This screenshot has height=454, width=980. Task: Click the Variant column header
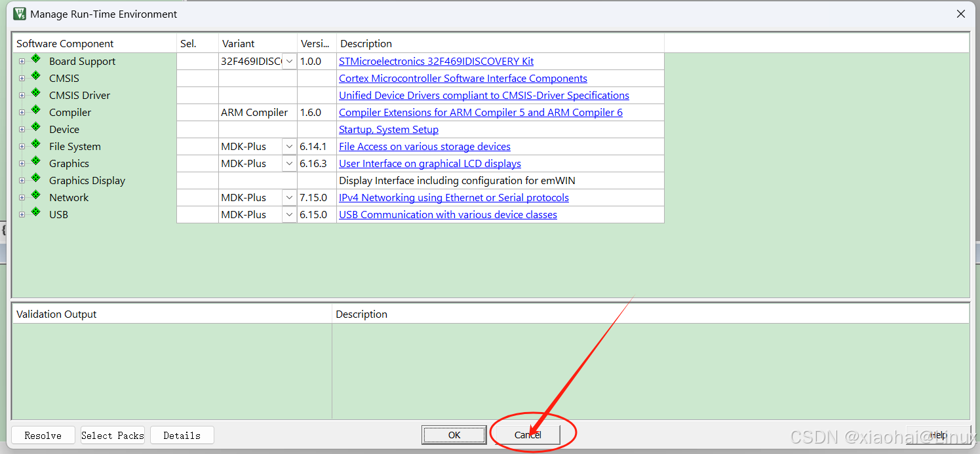pos(258,44)
